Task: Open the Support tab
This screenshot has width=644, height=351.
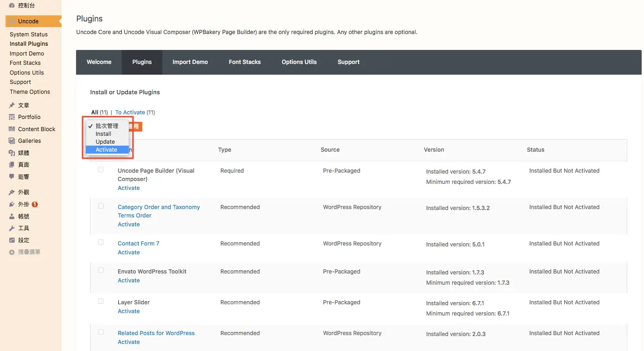Action: click(x=349, y=62)
